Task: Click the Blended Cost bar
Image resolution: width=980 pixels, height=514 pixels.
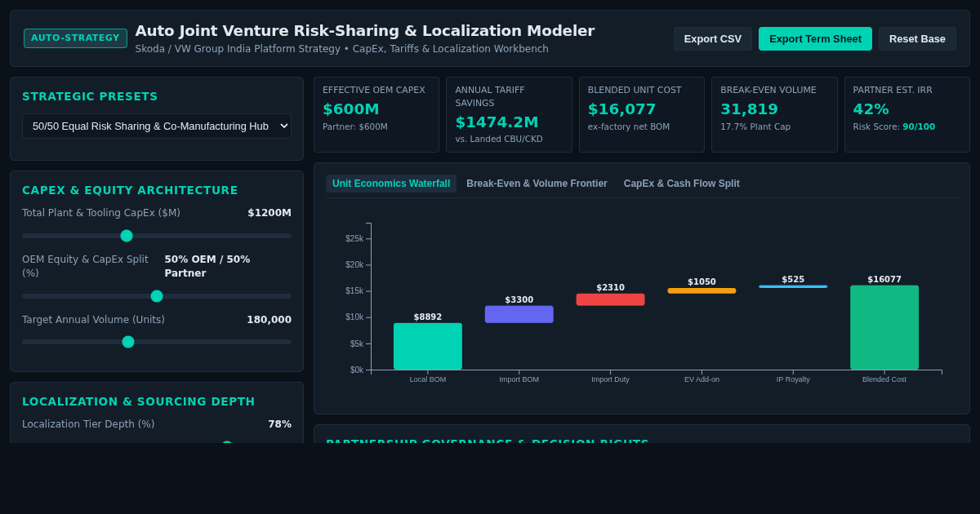Action: [x=884, y=327]
